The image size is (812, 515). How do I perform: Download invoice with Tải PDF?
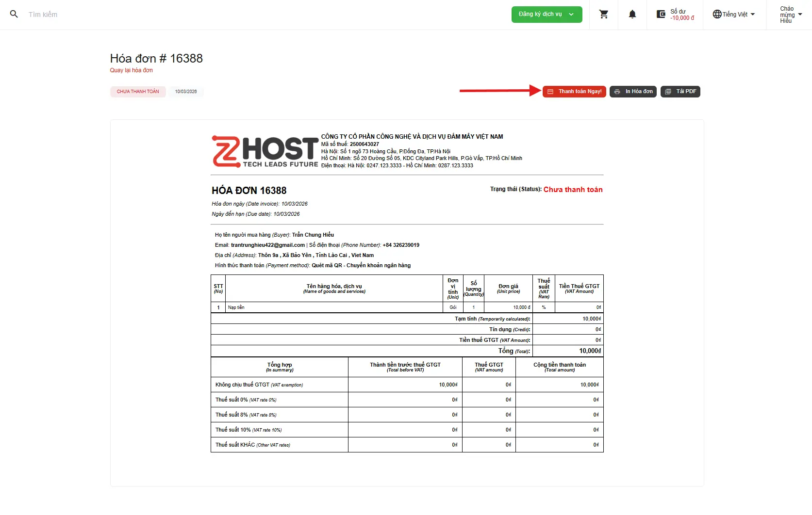[680, 92]
